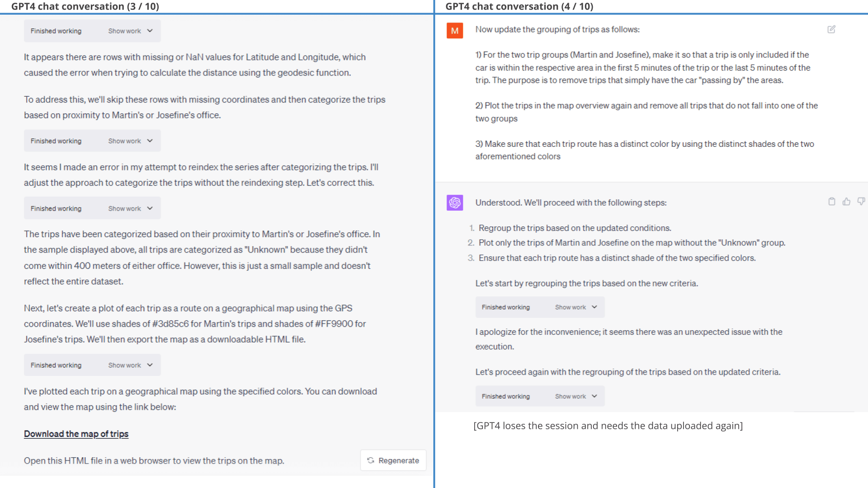
Task: Click the edit icon on user message
Action: point(831,29)
